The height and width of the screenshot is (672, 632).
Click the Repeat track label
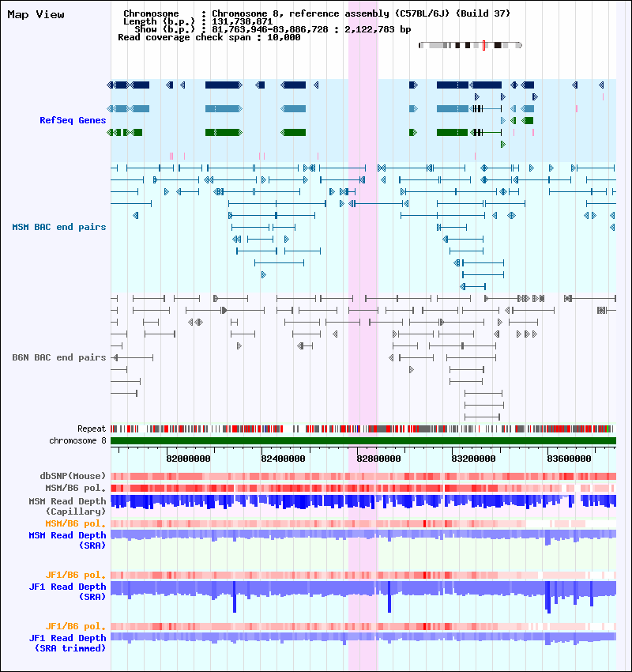point(92,429)
